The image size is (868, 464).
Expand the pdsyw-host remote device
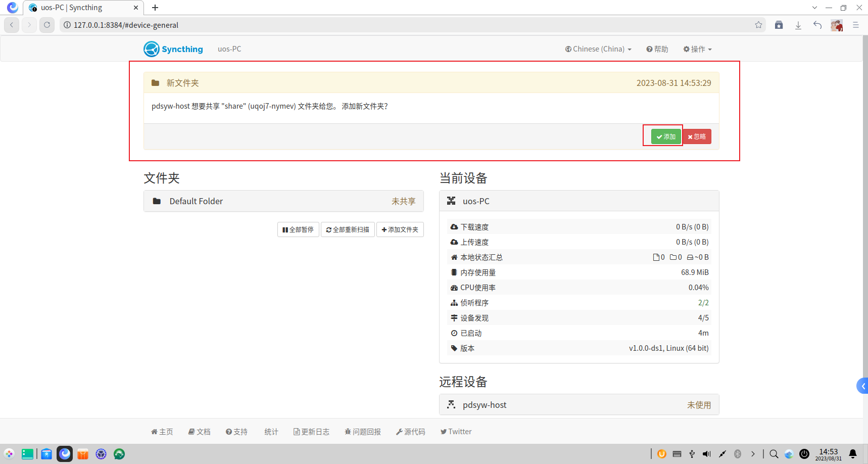(x=579, y=405)
